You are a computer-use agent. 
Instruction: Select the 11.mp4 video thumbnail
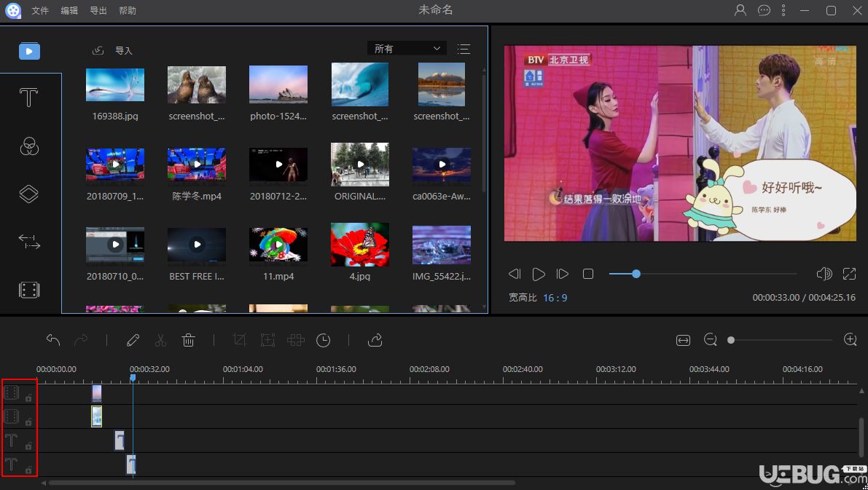(278, 245)
